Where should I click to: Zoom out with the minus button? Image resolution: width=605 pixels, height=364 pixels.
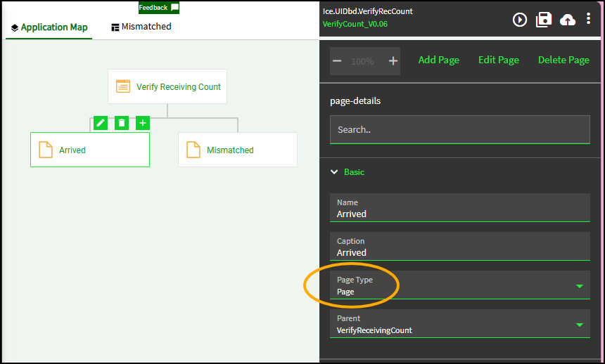(x=337, y=61)
